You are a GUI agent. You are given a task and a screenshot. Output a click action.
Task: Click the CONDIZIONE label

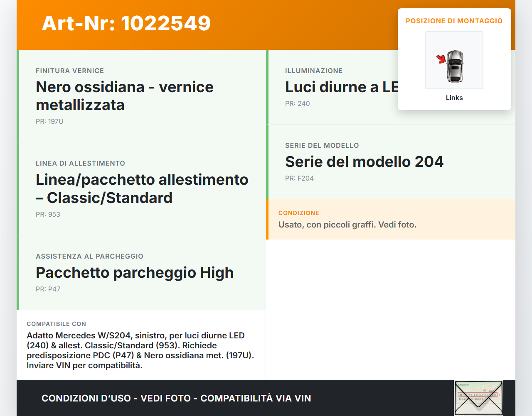[299, 213]
